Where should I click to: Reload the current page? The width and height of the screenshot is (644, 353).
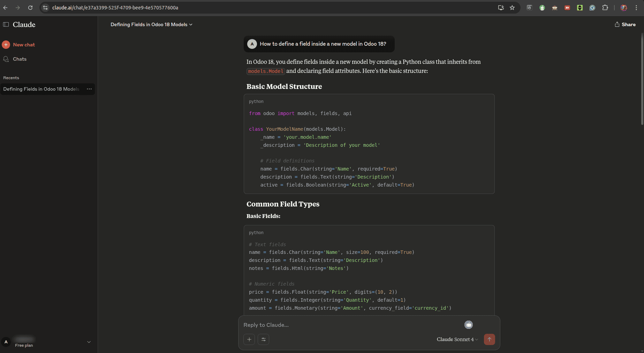pos(30,8)
